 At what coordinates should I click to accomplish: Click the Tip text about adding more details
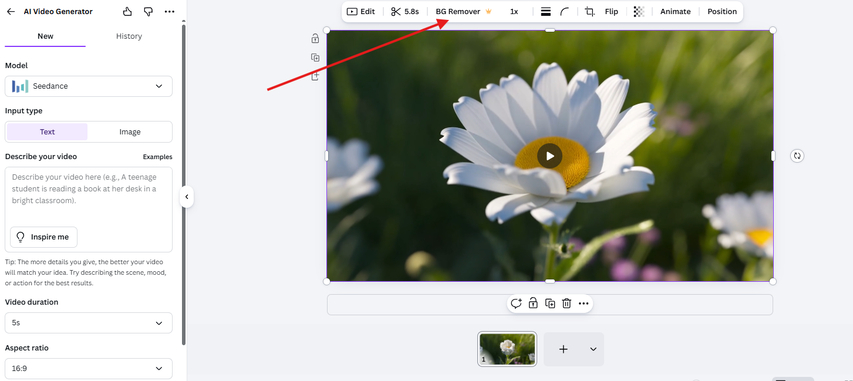tap(86, 272)
